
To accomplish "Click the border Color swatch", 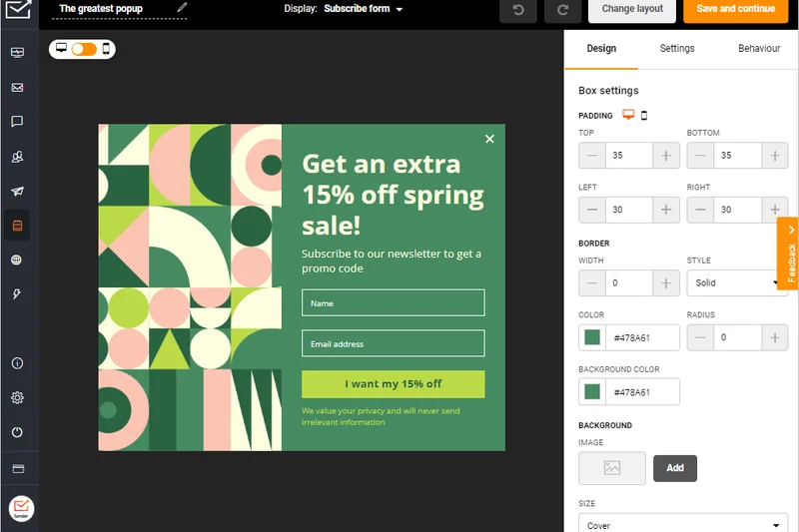I will tap(592, 337).
